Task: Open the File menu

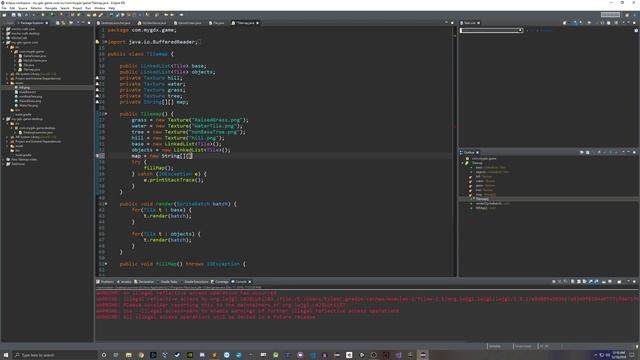Action: [x=4, y=8]
